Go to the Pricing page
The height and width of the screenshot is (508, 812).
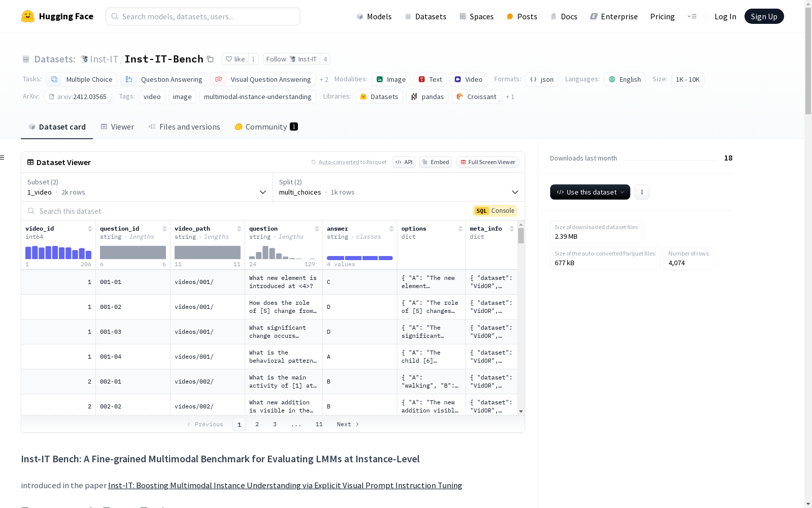[x=662, y=16]
